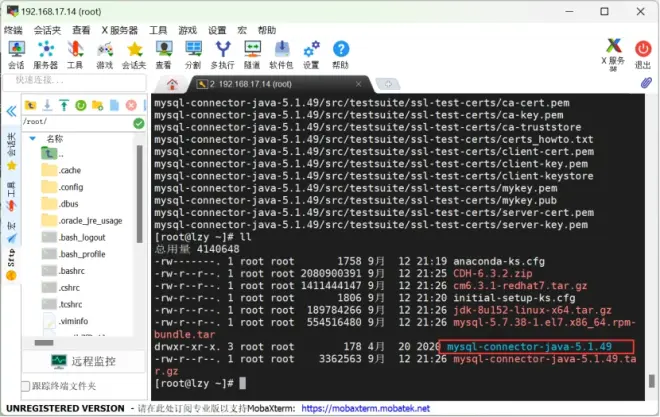Screen dimensions: 660x417
Task: Select the .config folder
Action: click(x=62, y=187)
